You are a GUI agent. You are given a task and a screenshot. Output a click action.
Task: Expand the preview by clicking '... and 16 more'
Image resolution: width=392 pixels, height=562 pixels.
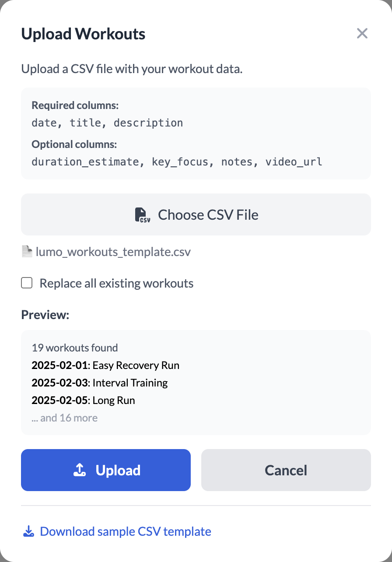(x=64, y=418)
